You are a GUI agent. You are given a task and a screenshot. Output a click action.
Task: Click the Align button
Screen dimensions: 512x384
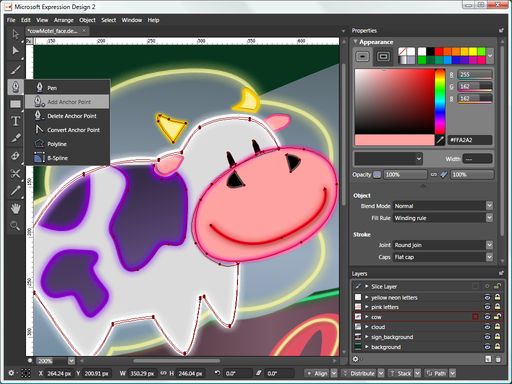[x=317, y=373]
